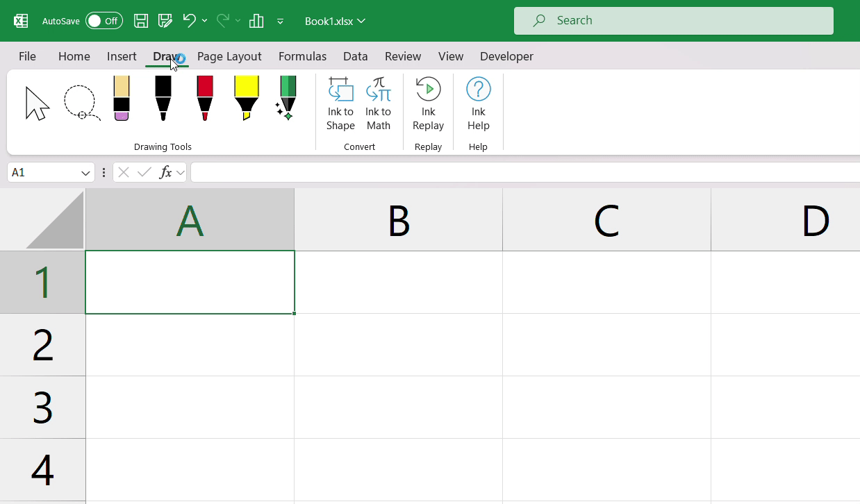Image resolution: width=860 pixels, height=504 pixels.
Task: Open the Page Layout tab
Action: click(229, 56)
